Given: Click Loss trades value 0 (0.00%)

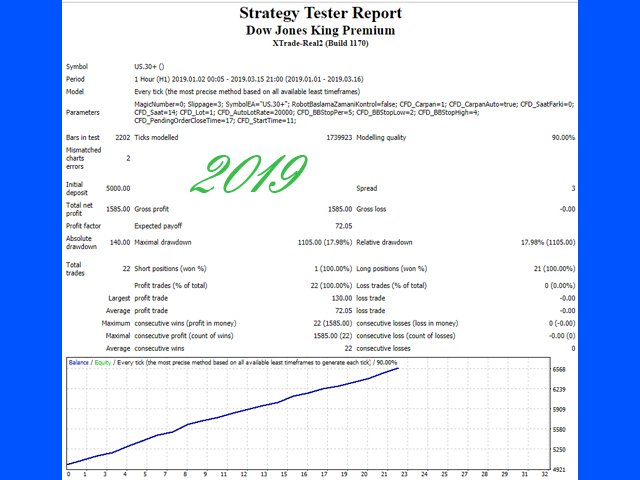Looking at the screenshot, I should (x=560, y=285).
